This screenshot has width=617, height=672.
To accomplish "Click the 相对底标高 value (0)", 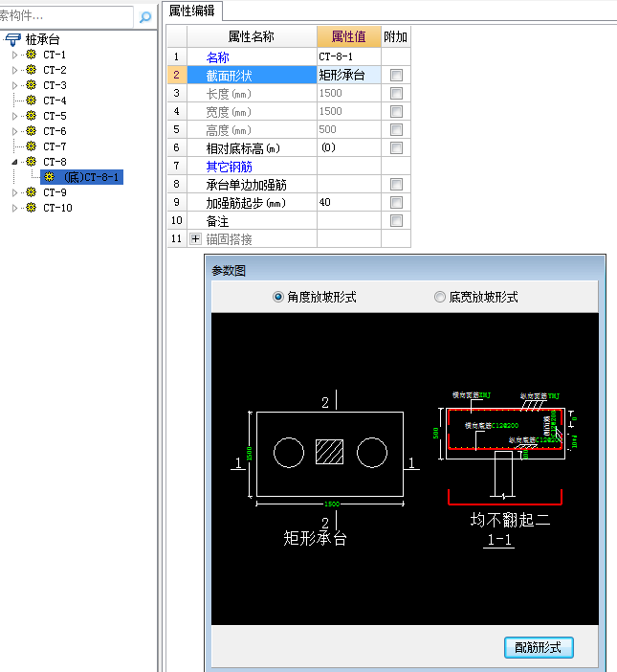I will [x=349, y=147].
